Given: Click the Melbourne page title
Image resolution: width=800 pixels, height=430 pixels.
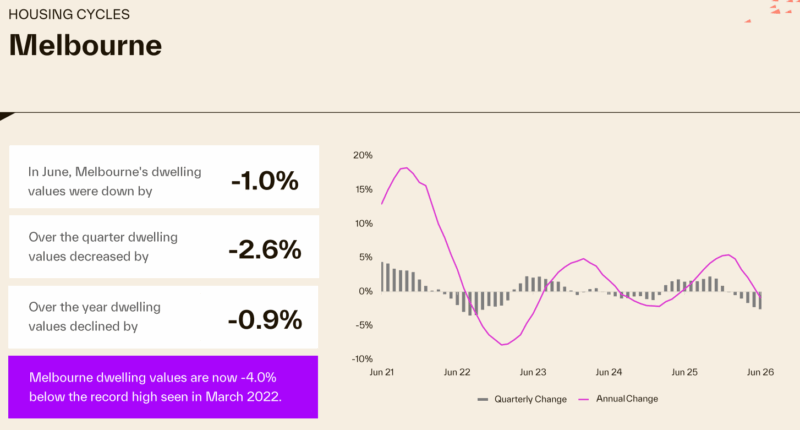Looking at the screenshot, I should tap(85, 45).
